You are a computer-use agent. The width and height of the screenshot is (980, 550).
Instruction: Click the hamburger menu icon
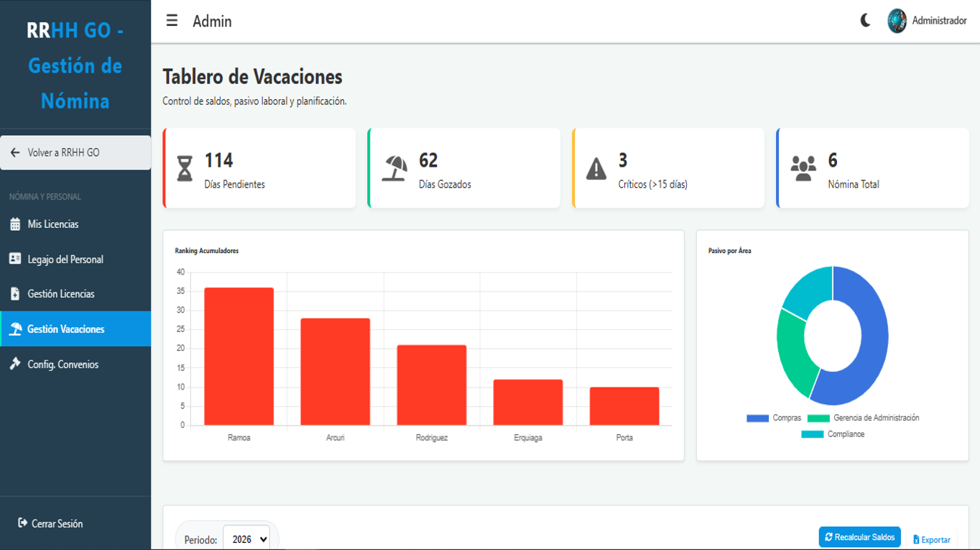pos(172,21)
